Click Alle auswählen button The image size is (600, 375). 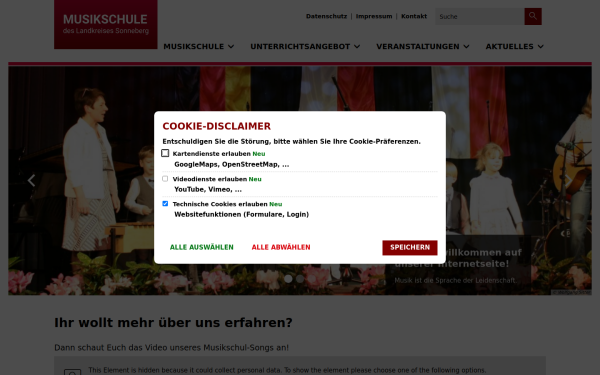(x=202, y=247)
